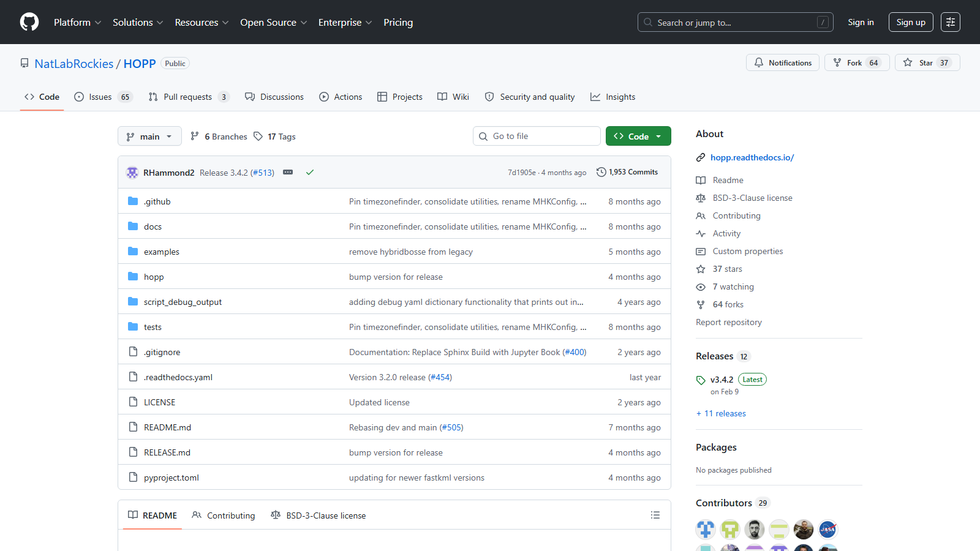Click the repository icon before NatLabRockies
The height and width of the screenshot is (551, 980).
coord(24,64)
